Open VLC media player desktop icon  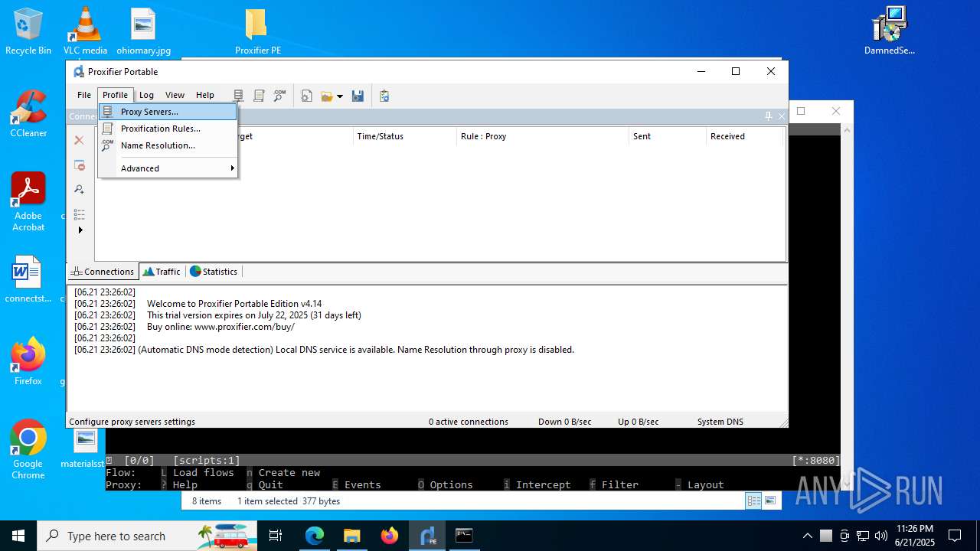[85, 31]
